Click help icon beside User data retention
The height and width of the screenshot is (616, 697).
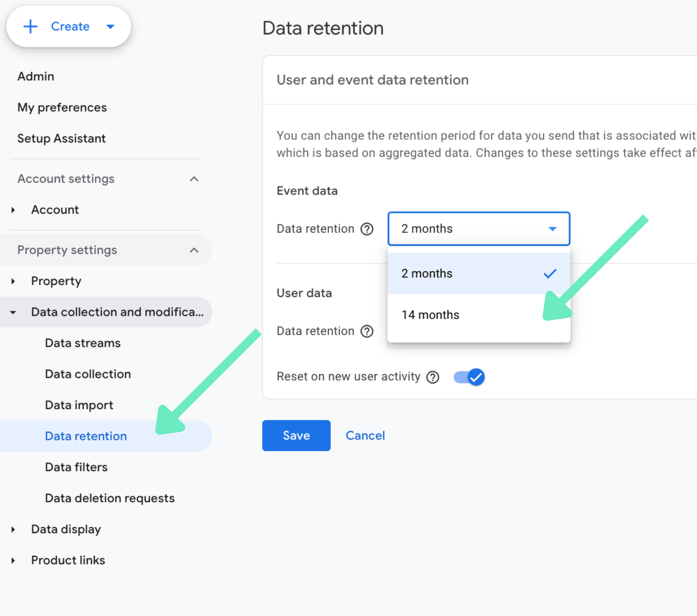point(367,331)
